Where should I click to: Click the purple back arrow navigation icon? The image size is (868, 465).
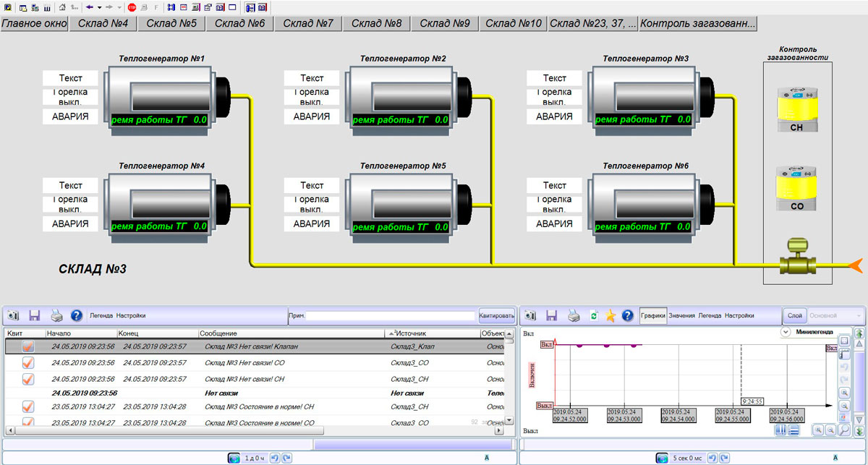tap(89, 7)
